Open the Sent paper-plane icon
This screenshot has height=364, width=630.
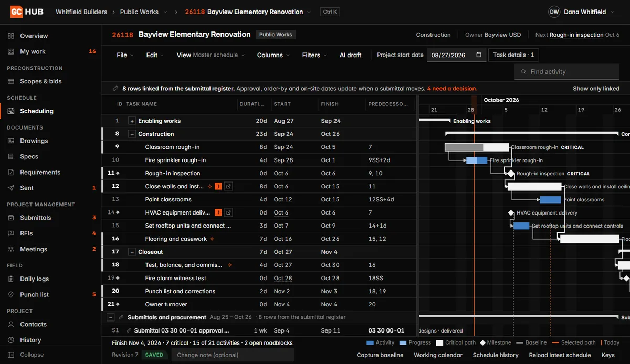click(x=11, y=188)
